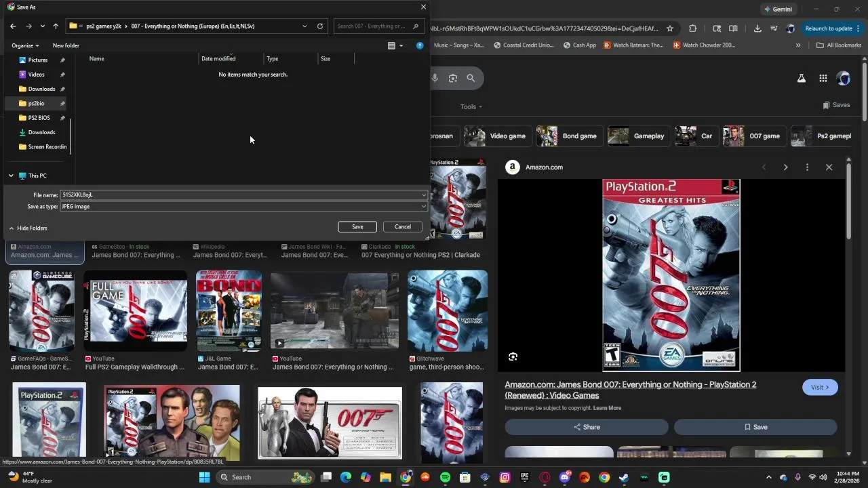
Task: Focus the File name input field
Action: (240, 195)
